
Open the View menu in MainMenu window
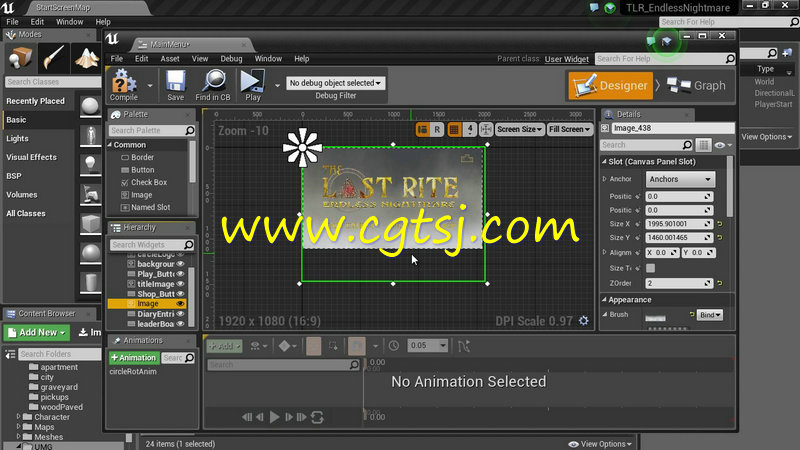pos(199,59)
